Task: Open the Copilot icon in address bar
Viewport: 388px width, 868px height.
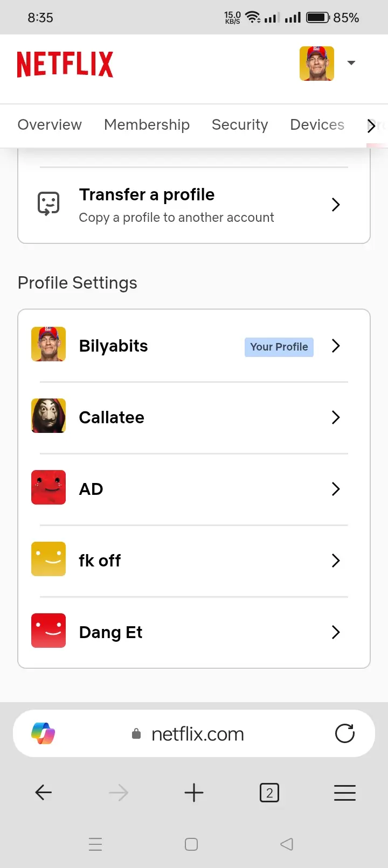Action: [43, 733]
